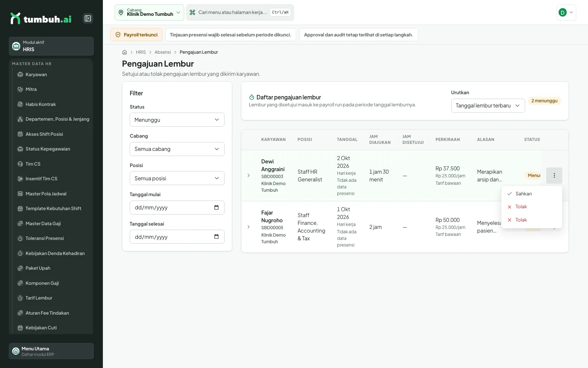The height and width of the screenshot is (368, 588).
Task: Click three-dot actions button for Dewi Anggraini
Action: 554,176
